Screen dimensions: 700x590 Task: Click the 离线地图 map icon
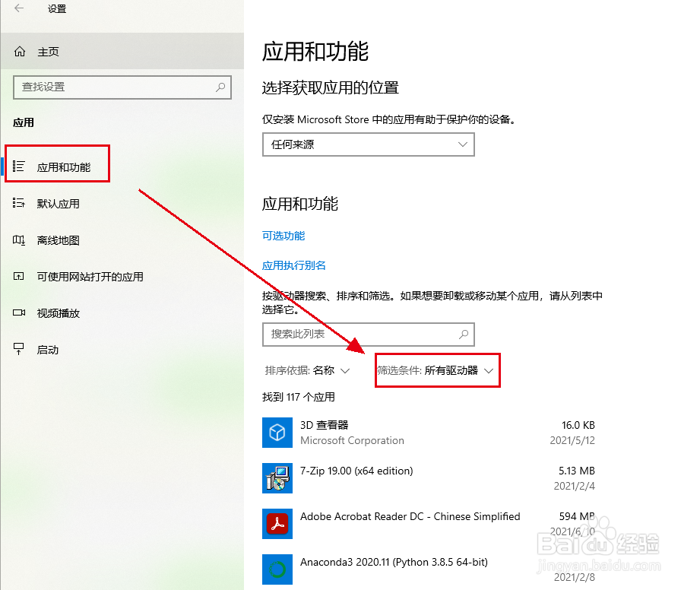[x=19, y=239]
